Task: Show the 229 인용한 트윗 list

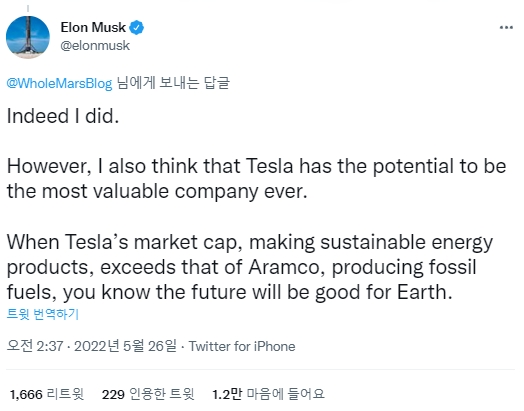Action: pos(148,394)
